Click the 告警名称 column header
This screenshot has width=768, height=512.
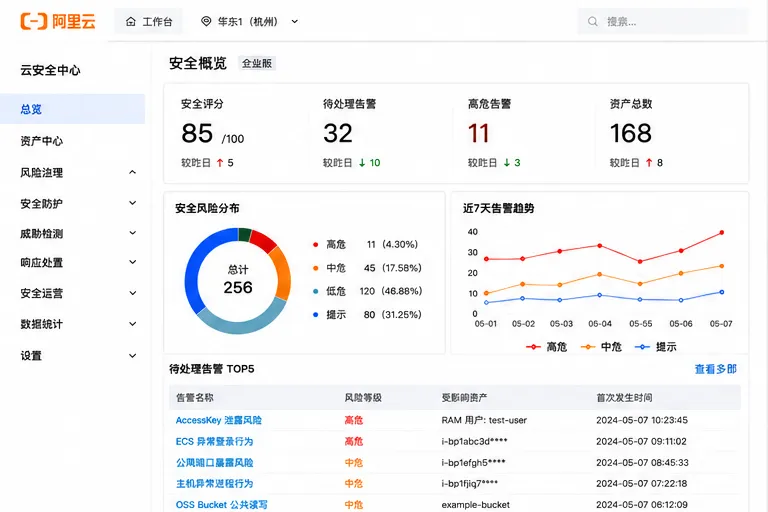(195, 397)
